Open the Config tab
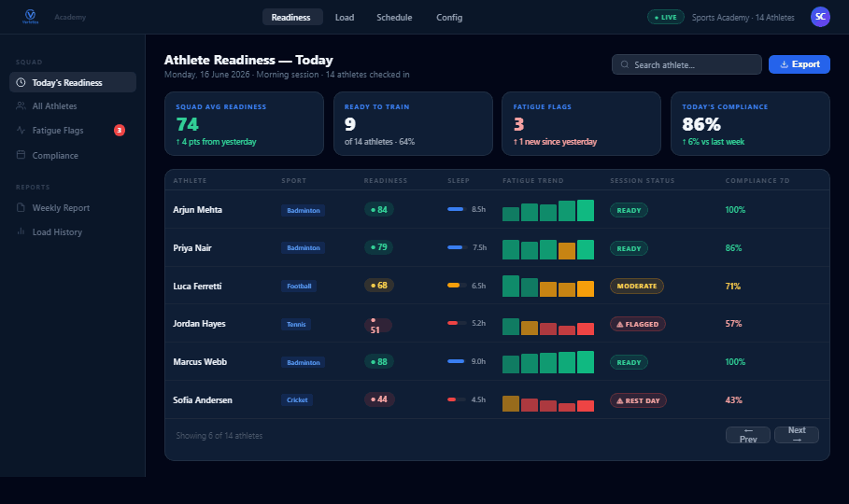The image size is (849, 504). point(449,18)
